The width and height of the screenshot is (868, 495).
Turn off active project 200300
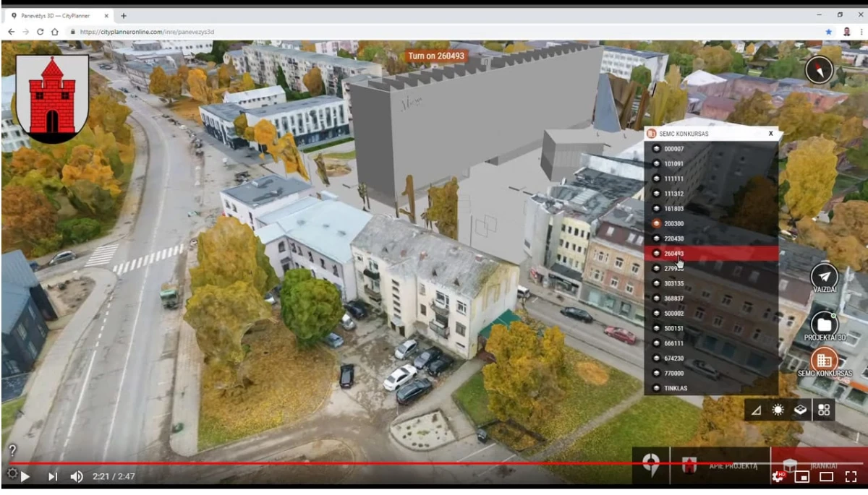[711, 223]
